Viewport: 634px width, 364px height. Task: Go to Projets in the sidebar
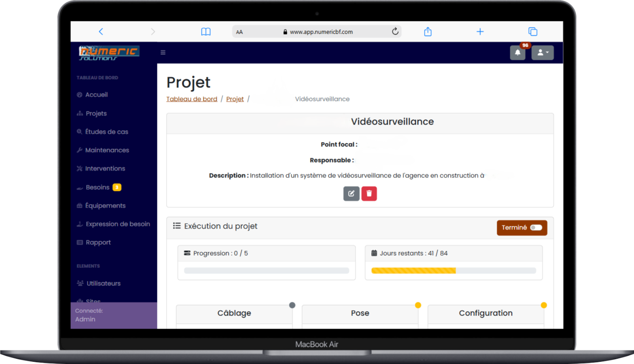(x=96, y=114)
